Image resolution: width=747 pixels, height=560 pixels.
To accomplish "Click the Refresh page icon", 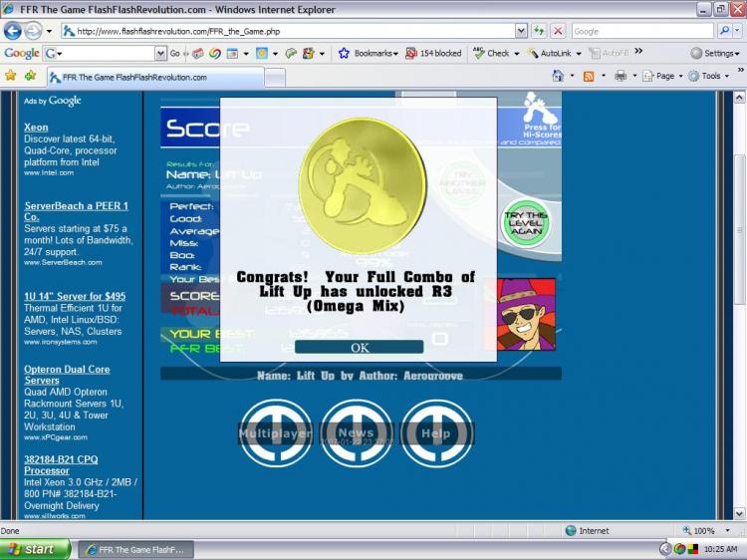I will tap(539, 32).
